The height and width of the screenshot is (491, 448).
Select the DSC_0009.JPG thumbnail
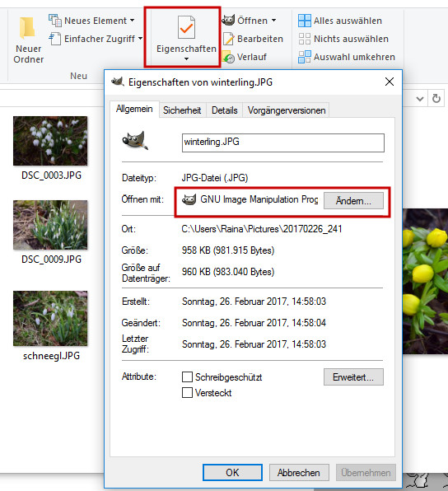[x=50, y=225]
